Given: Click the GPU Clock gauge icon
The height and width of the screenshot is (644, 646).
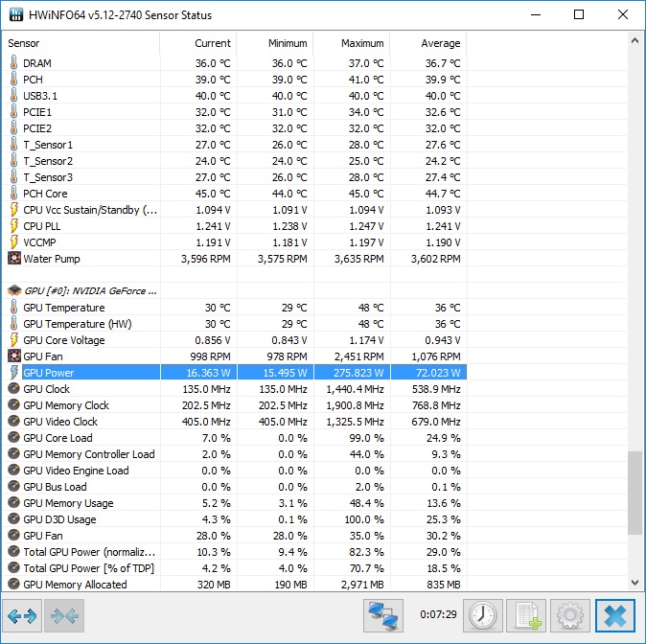Looking at the screenshot, I should click(x=14, y=388).
